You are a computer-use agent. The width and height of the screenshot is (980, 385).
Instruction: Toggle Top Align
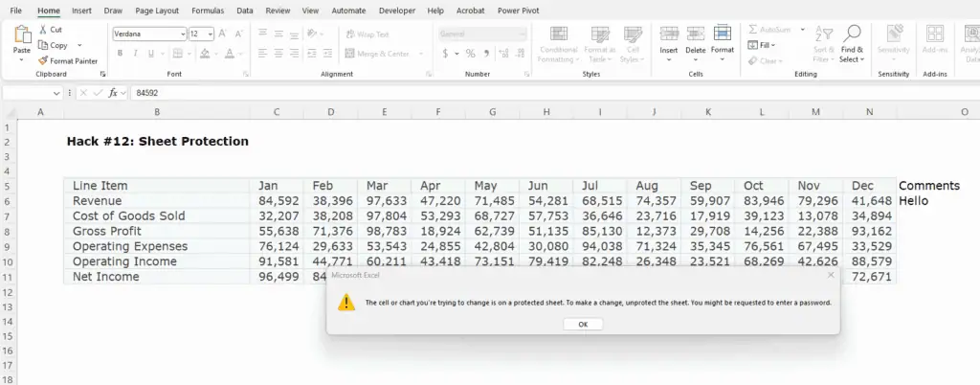262,34
